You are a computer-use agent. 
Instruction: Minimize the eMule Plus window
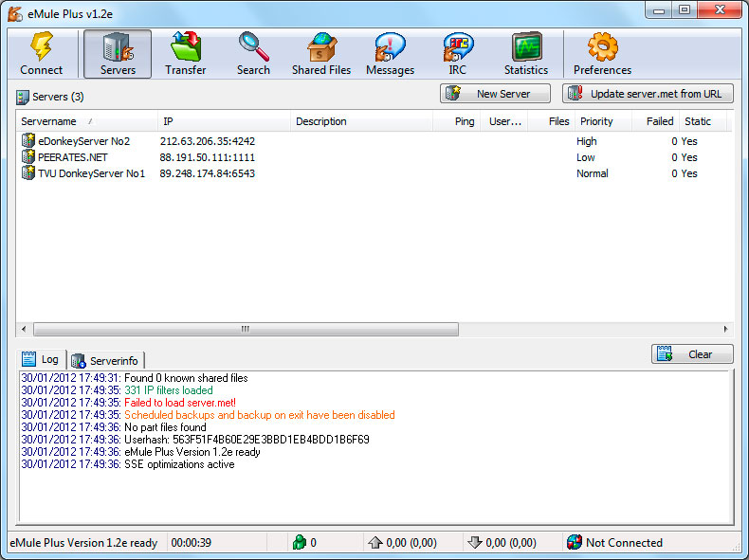coord(659,10)
